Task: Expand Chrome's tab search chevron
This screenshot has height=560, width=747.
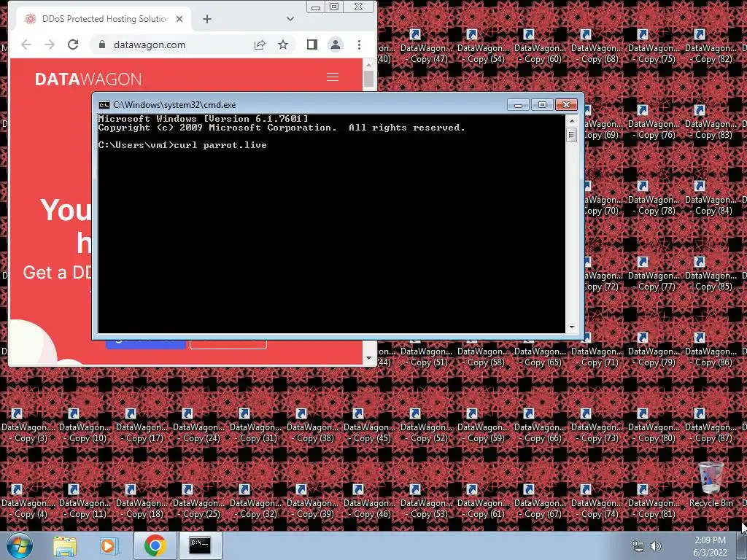Action: pyautogui.click(x=290, y=19)
